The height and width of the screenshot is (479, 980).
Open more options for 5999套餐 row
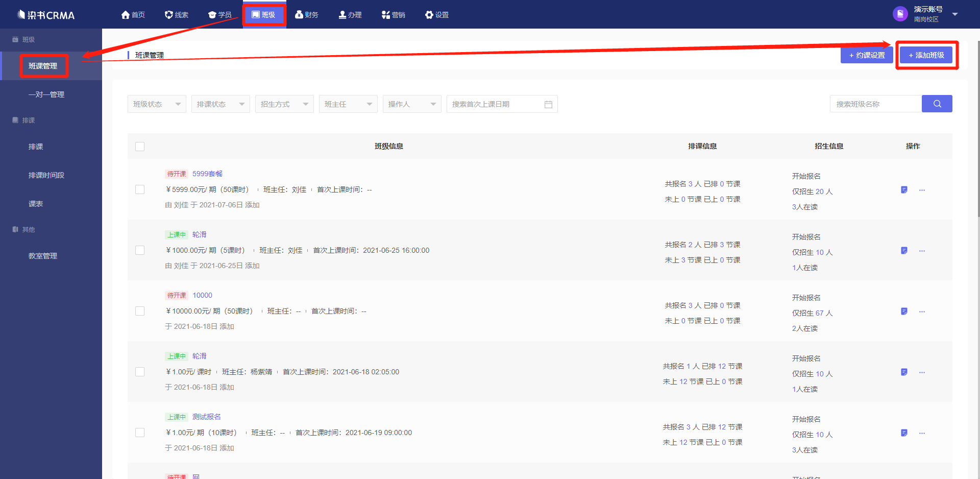922,190
